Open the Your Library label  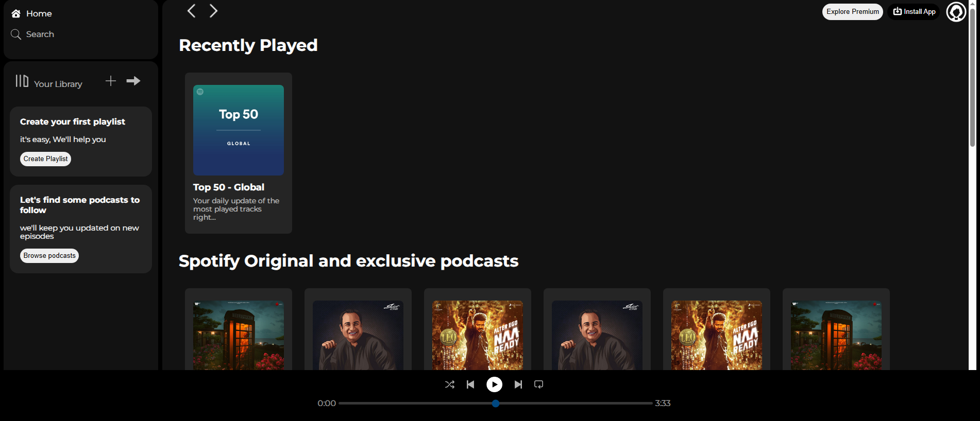point(58,84)
